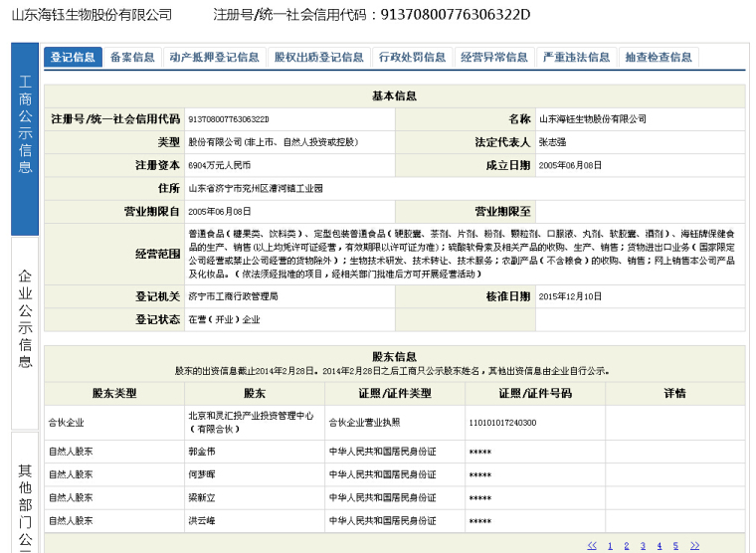
Task: Open the 经营异常信息 tab
Action: [x=494, y=57]
